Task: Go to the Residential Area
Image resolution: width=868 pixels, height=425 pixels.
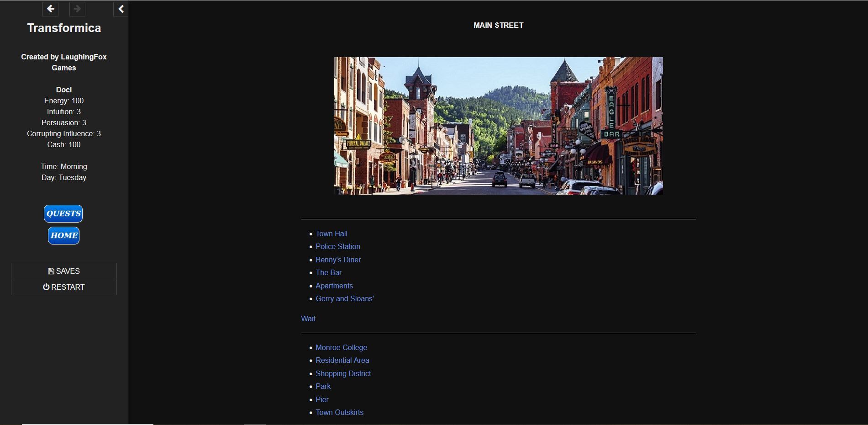Action: click(342, 360)
